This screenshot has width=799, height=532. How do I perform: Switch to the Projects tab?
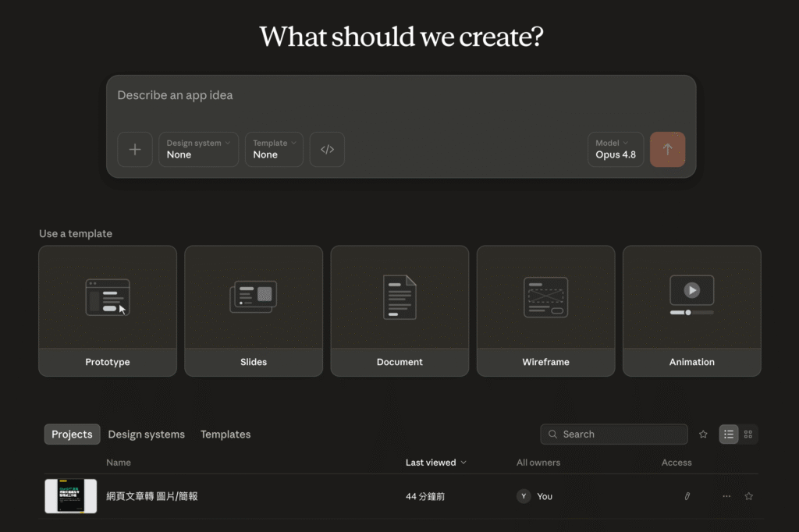coord(72,434)
